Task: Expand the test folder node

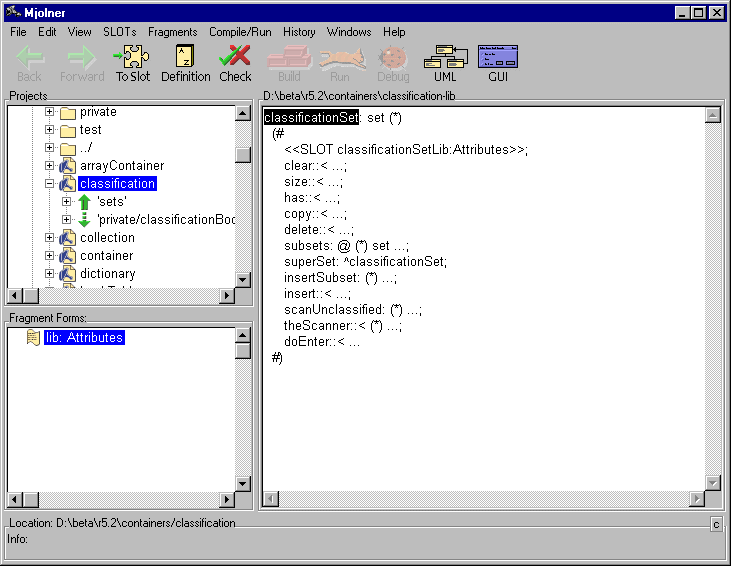Action: click(50, 130)
